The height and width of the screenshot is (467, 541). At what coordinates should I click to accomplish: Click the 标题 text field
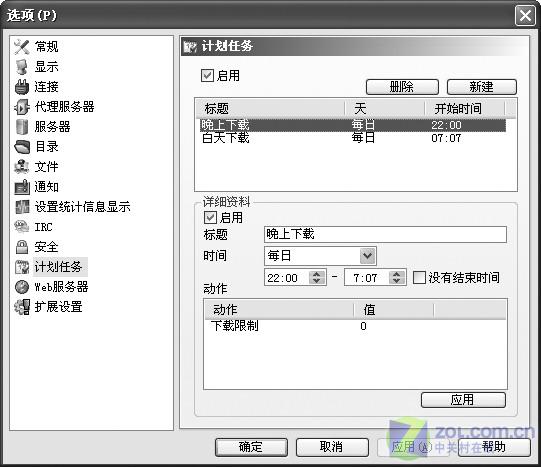coord(385,235)
